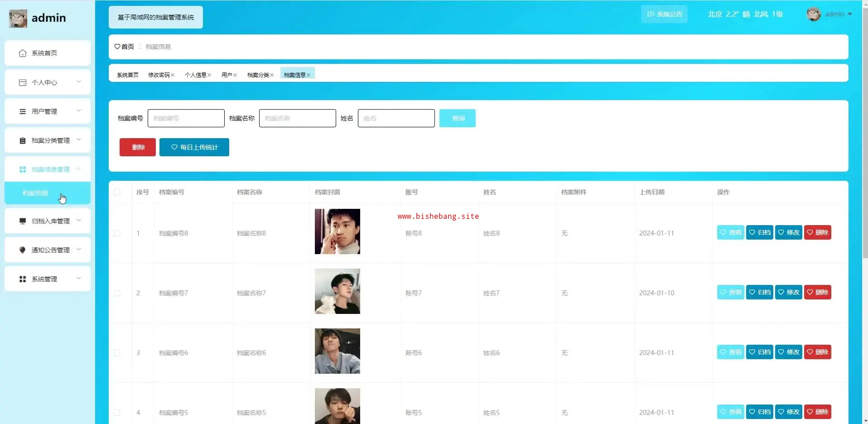Edit the record 档案编号7
The width and height of the screenshot is (868, 424).
click(789, 292)
